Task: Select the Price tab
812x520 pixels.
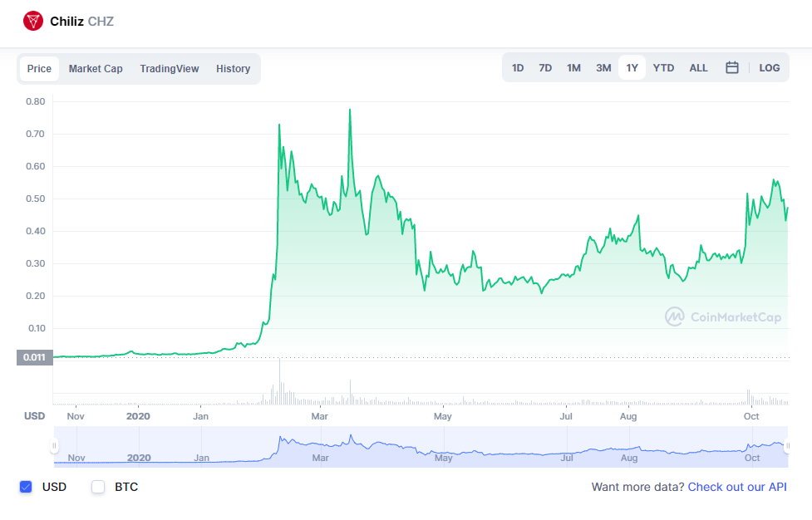Action: pyautogui.click(x=39, y=69)
